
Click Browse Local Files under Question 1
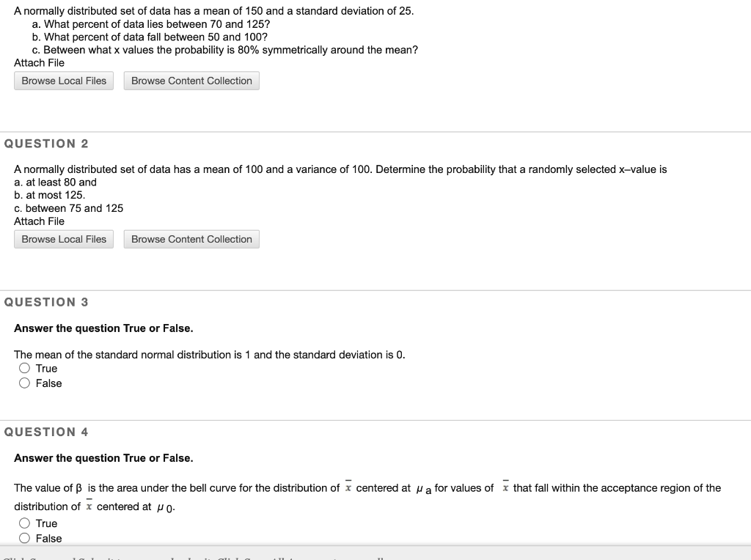click(x=63, y=81)
